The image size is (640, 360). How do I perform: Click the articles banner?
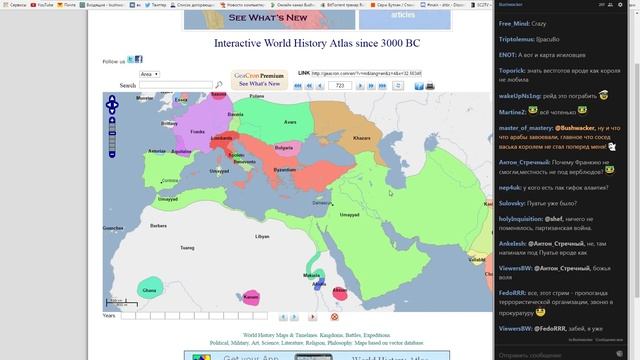coord(405,19)
